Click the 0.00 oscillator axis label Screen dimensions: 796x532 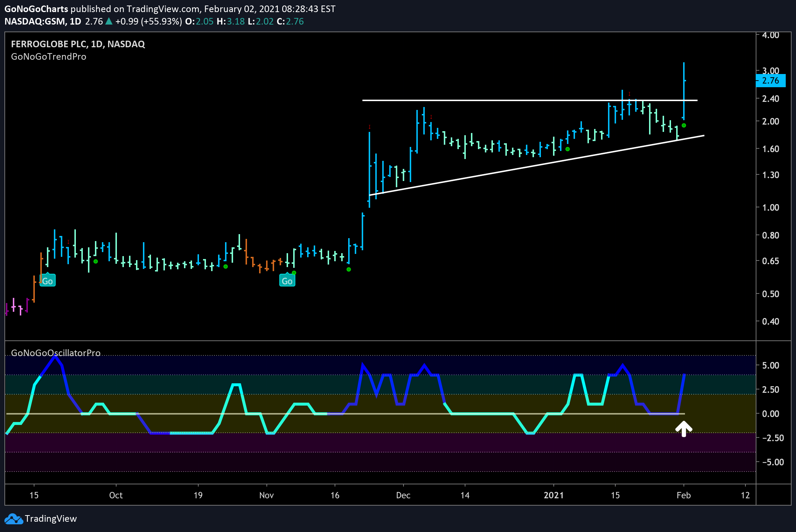point(771,414)
